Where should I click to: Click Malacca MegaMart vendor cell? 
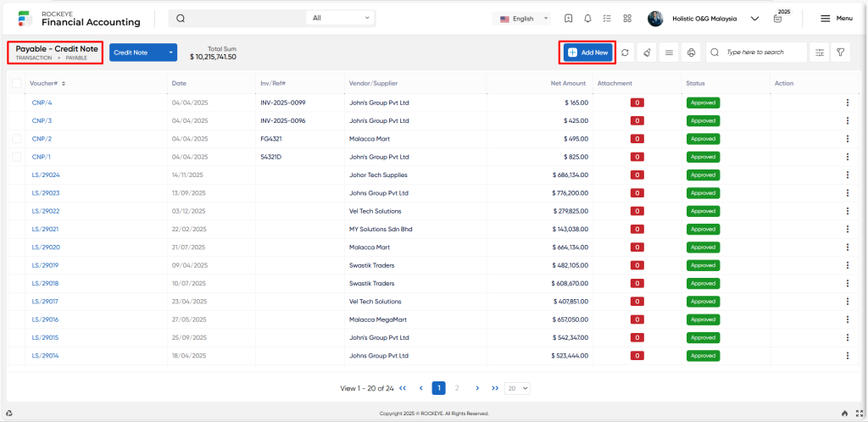tap(379, 319)
